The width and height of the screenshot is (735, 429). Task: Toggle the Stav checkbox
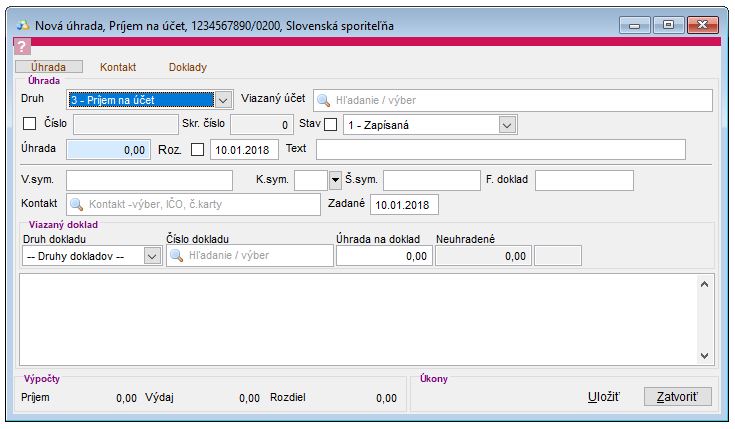tap(331, 125)
